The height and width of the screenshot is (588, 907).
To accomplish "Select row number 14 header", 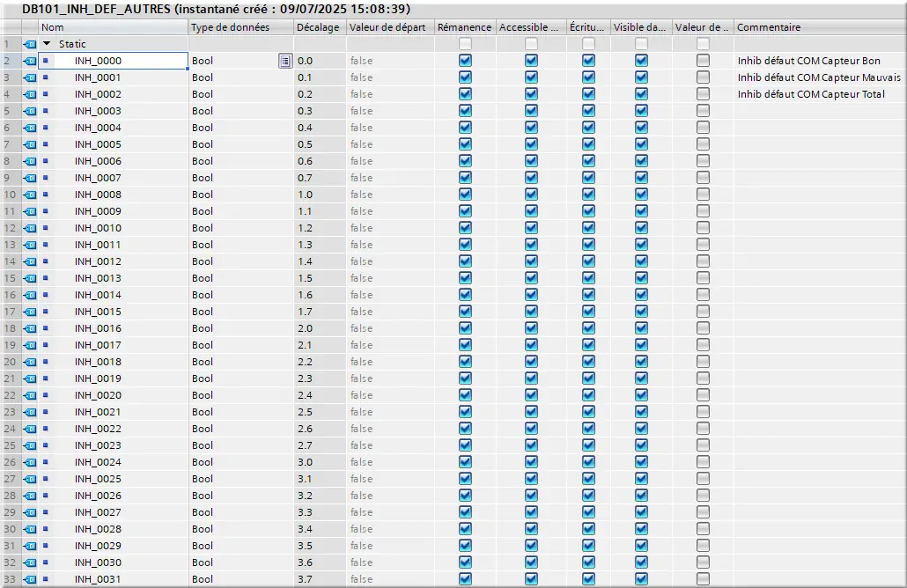I will pos(11,261).
